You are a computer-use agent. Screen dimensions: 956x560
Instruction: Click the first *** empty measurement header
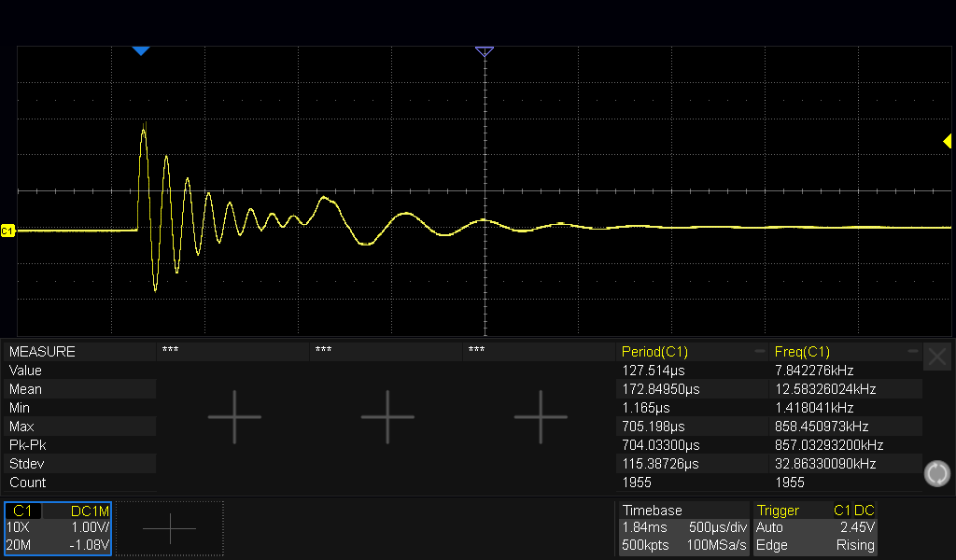click(x=170, y=351)
